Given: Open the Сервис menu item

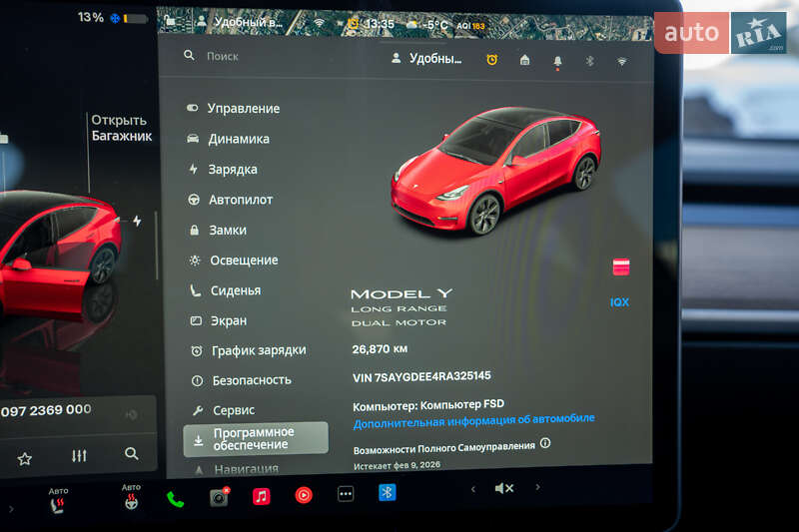Looking at the screenshot, I should (223, 410).
